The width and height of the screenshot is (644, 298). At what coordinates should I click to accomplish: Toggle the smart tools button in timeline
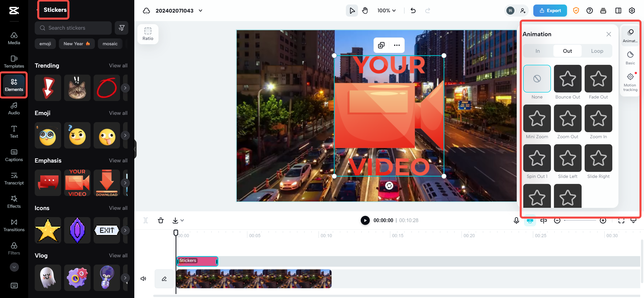[x=530, y=220]
